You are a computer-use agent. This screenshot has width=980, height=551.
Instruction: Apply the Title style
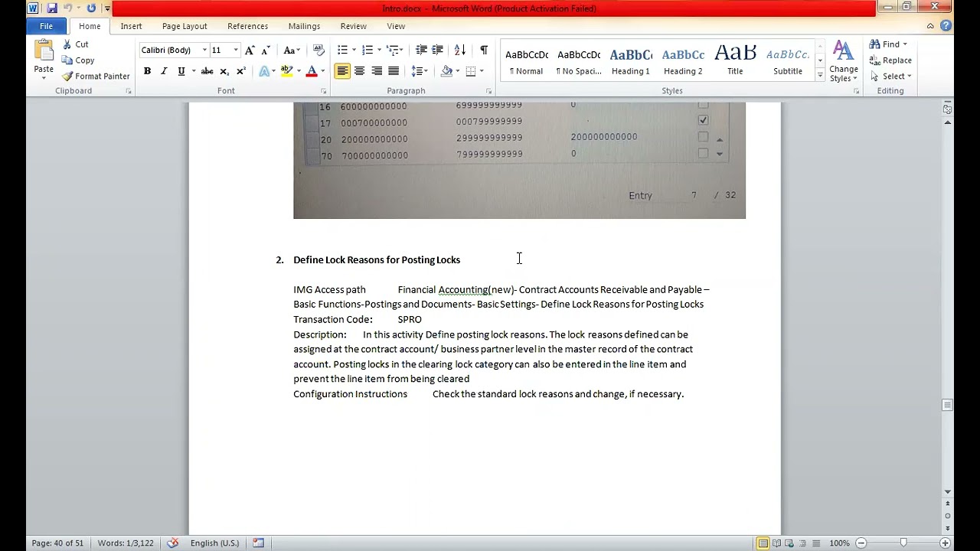click(x=735, y=61)
